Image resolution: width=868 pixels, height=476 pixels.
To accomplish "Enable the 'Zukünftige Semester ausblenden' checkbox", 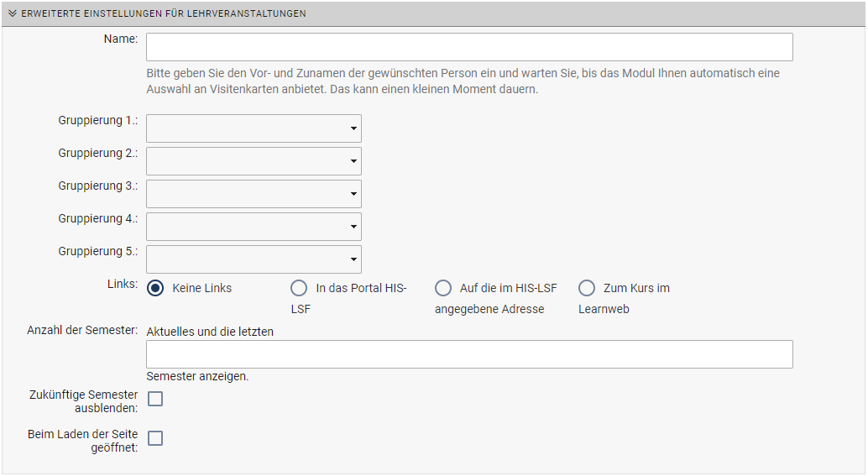I will coord(155,399).
